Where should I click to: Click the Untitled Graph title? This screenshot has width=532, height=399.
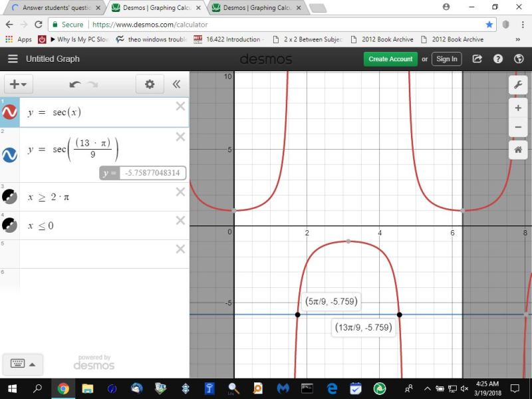[53, 59]
